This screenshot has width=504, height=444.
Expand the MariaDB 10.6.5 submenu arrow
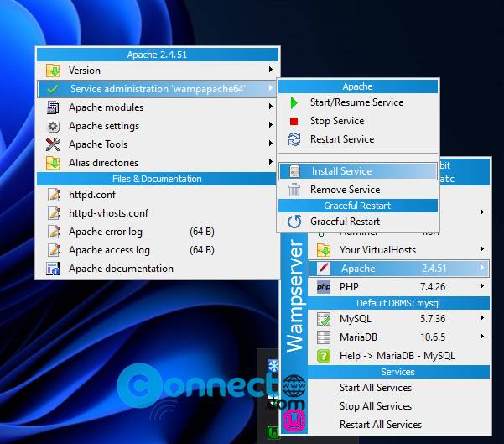pyautogui.click(x=482, y=337)
